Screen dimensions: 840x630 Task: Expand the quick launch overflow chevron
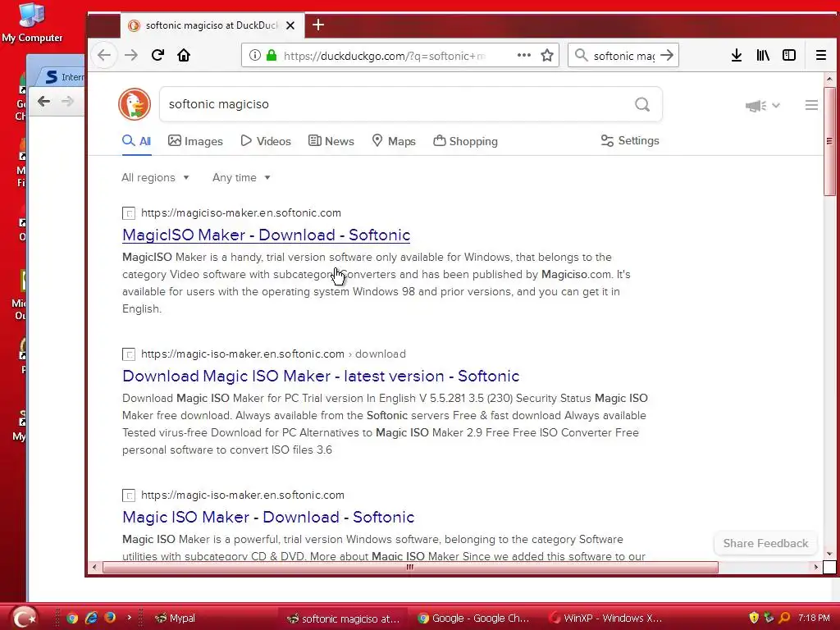pyautogui.click(x=129, y=618)
